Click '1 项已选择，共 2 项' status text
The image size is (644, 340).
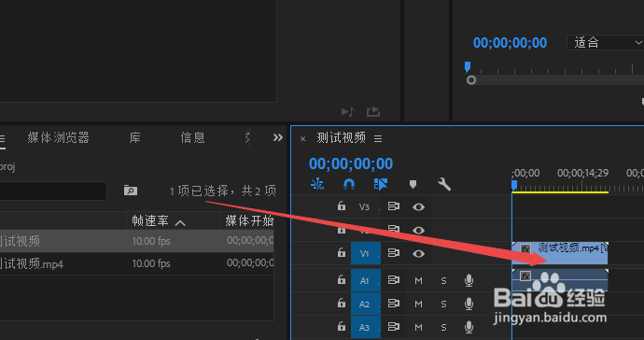point(223,191)
